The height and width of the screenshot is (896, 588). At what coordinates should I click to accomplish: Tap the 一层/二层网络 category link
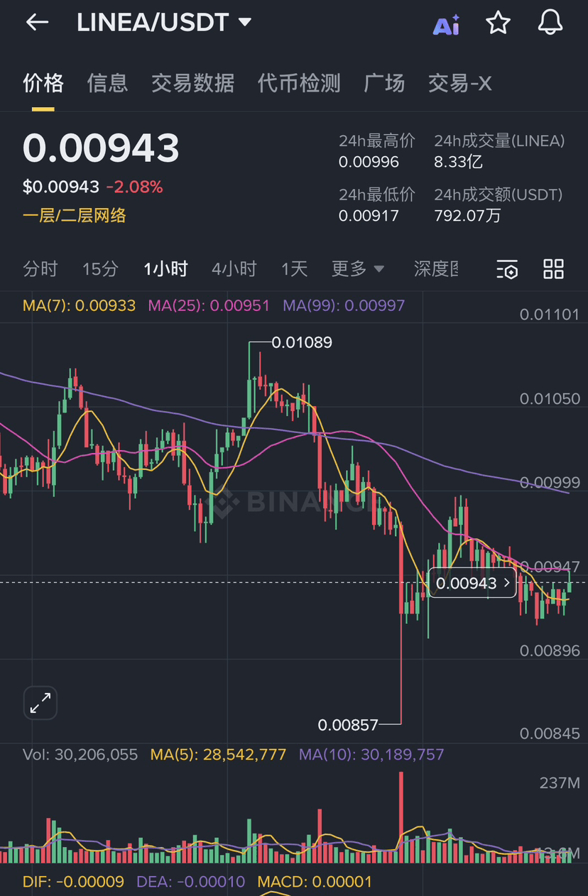(x=75, y=215)
